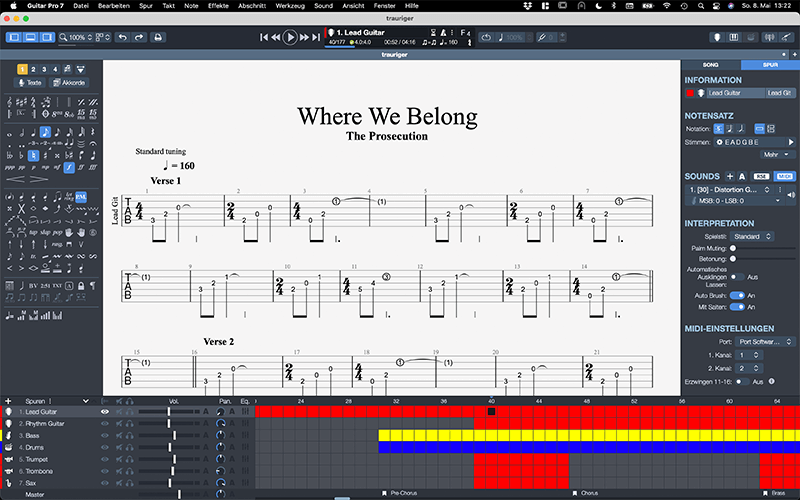Expand the Spuren chevron dropdown
The width and height of the screenshot is (800, 500).
86,401
